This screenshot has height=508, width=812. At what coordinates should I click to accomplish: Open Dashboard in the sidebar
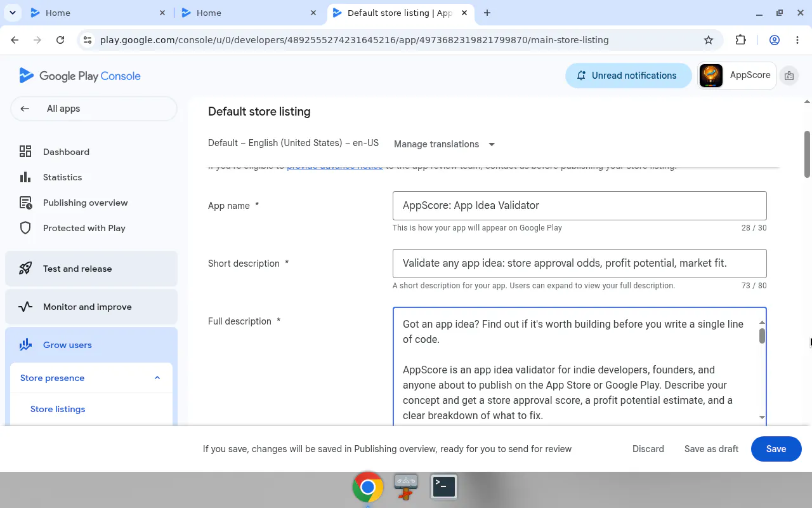click(x=66, y=152)
